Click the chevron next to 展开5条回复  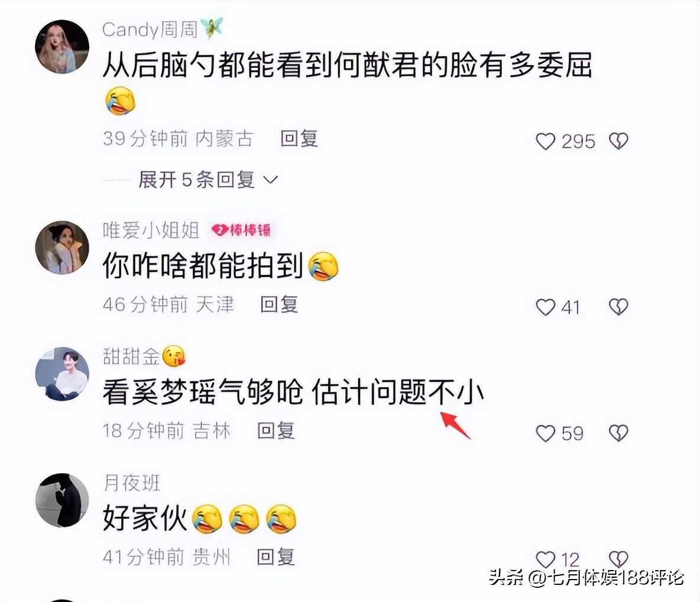point(271,180)
